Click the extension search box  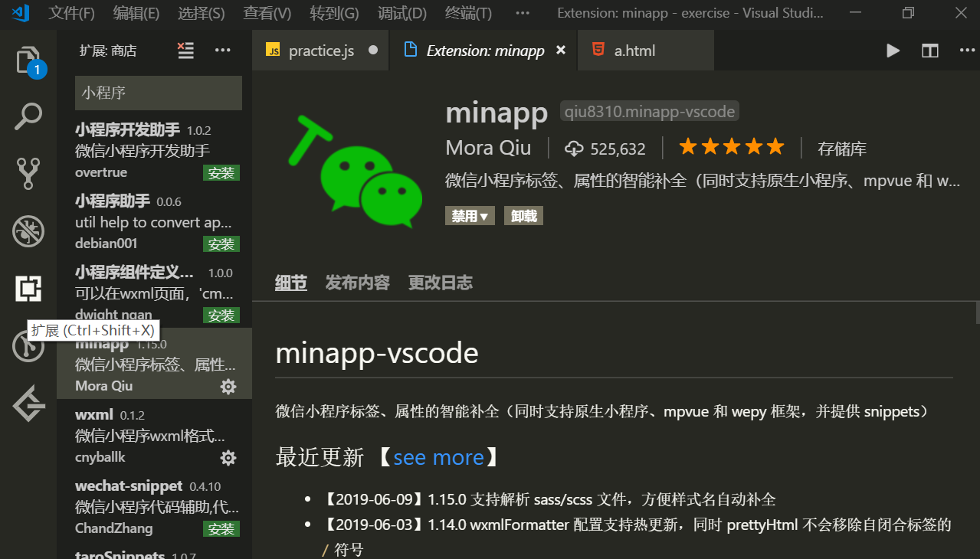pyautogui.click(x=159, y=93)
